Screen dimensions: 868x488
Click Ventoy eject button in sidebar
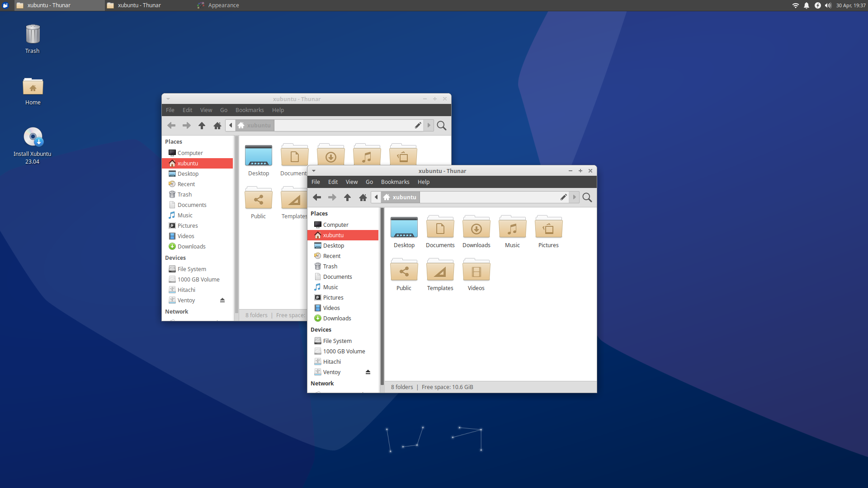(369, 372)
